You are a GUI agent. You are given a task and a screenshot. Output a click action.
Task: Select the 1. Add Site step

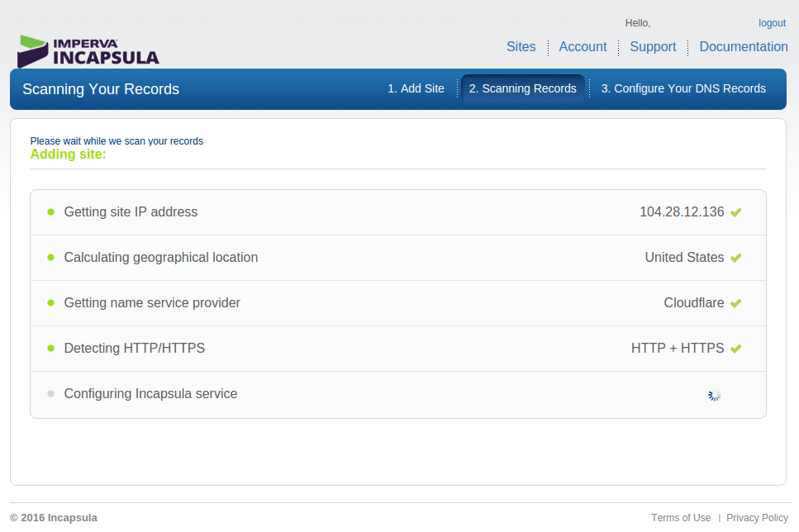coord(416,88)
